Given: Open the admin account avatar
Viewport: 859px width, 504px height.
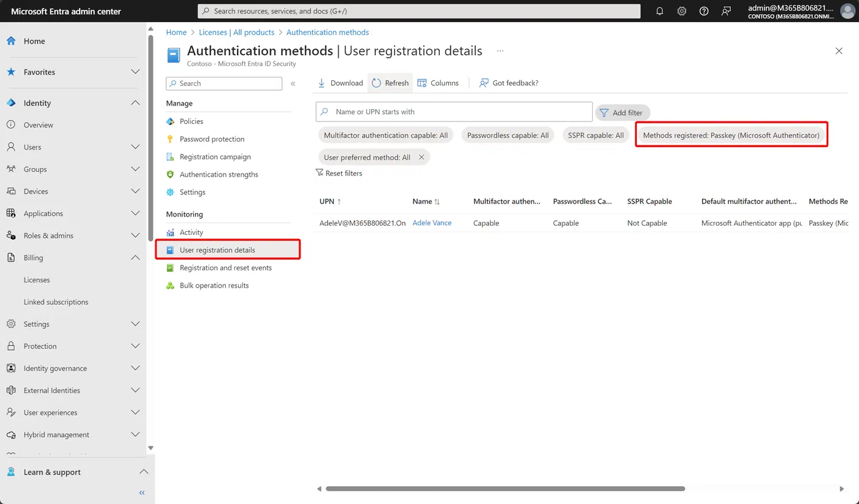Looking at the screenshot, I should tap(847, 11).
